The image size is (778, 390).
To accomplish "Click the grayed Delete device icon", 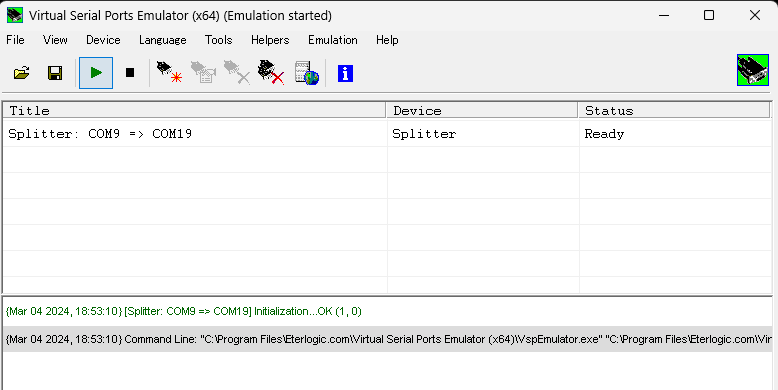I will (237, 72).
